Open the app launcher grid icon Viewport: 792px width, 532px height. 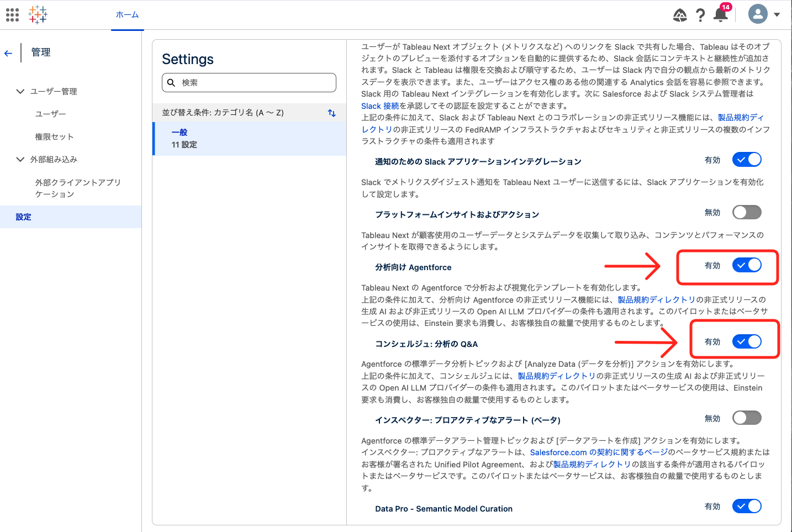pos(12,15)
